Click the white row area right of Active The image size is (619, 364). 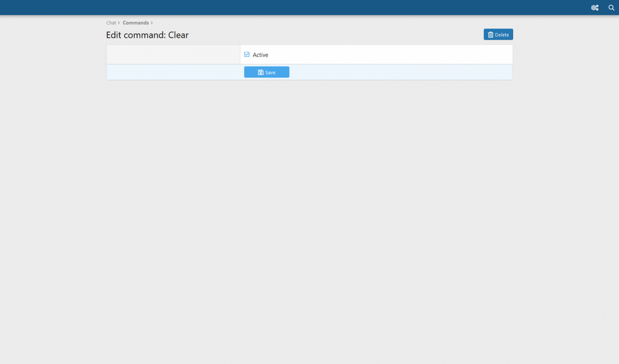[387, 55]
